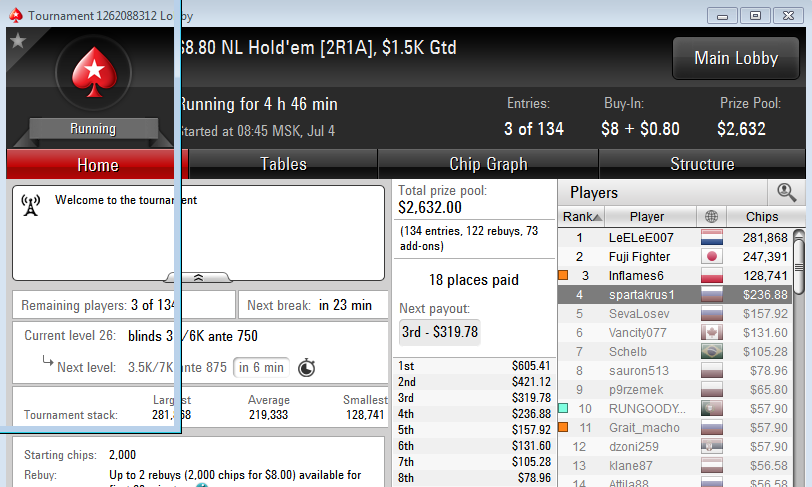Viewport: 812px width, 487px height.
Task: Collapse the welcome message panel
Action: (198, 278)
